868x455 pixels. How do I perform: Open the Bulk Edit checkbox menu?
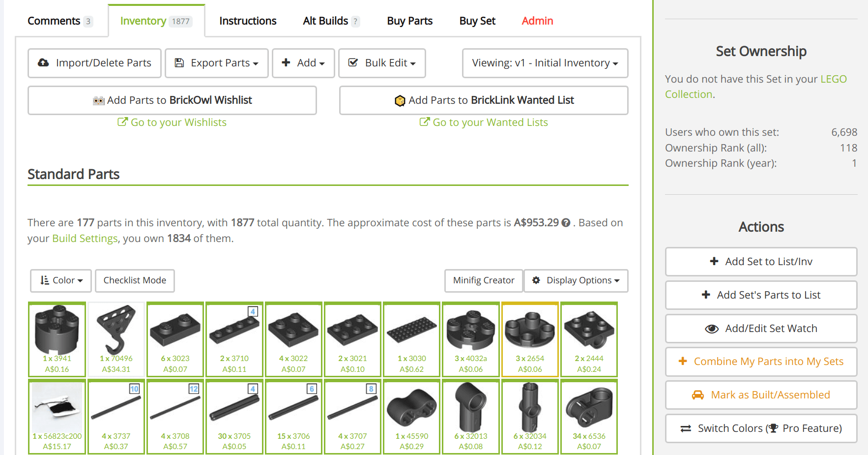click(x=382, y=63)
